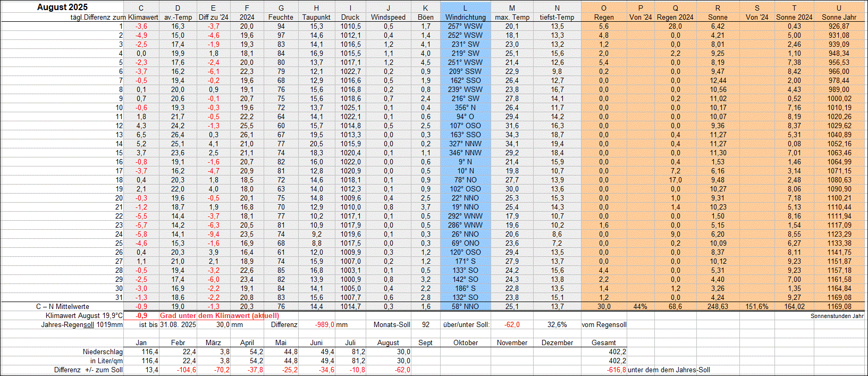Click the "Monats-Soll" label
Viewport: 868px width, 376px height.
point(392,324)
